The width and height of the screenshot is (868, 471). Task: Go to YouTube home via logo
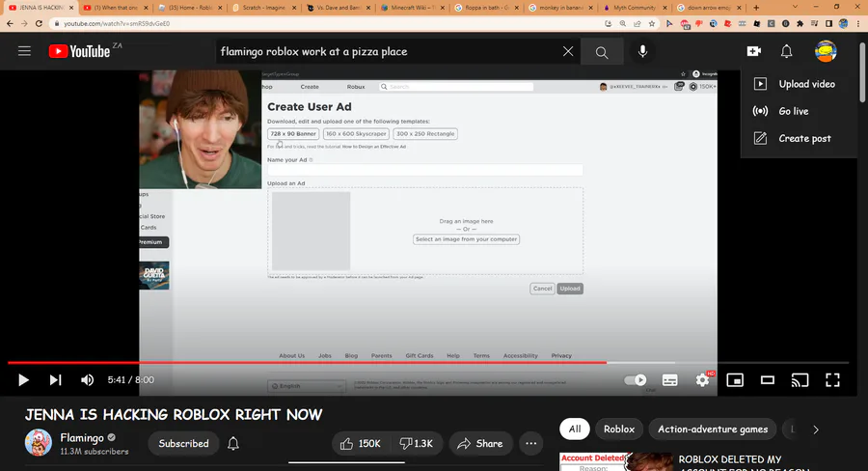click(79, 51)
